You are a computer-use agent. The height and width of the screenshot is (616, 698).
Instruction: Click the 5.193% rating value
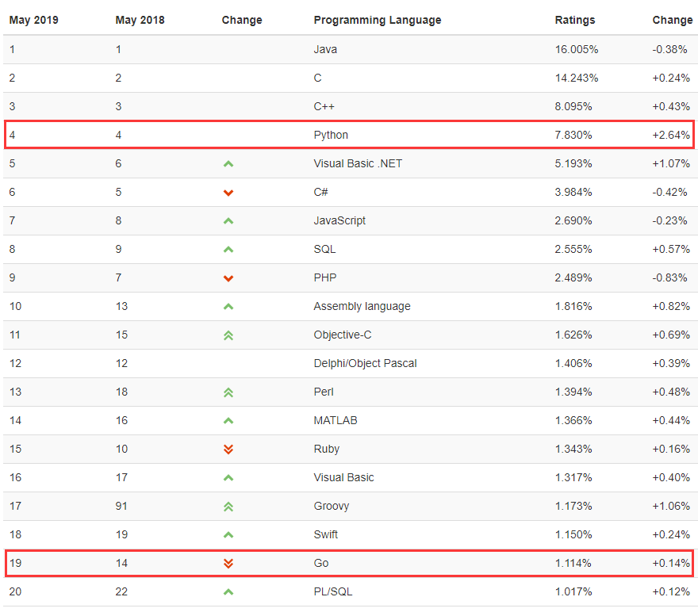(573, 164)
